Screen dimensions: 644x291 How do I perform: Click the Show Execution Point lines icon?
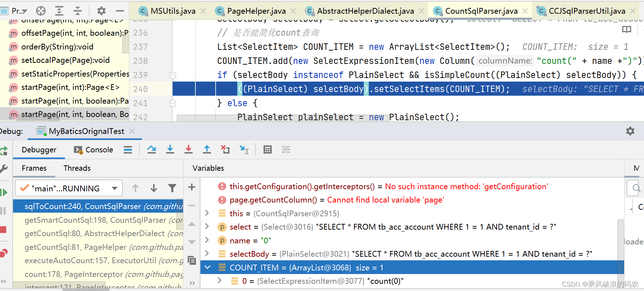pyautogui.click(x=128, y=150)
